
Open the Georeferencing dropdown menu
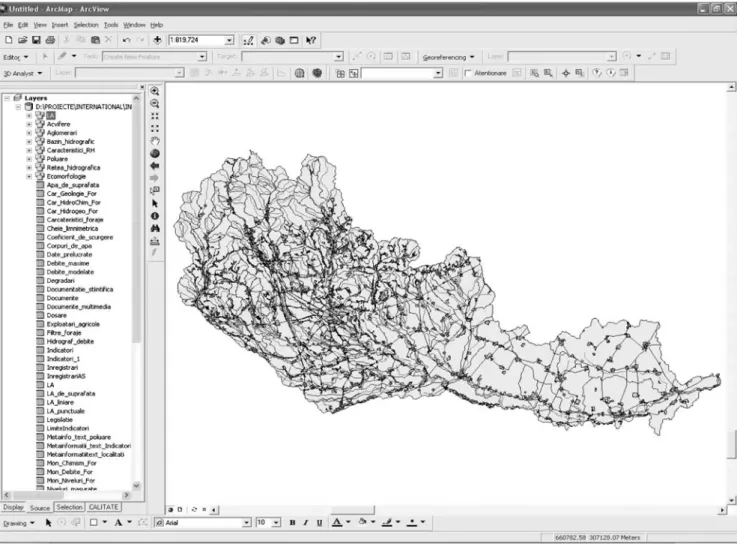(448, 57)
